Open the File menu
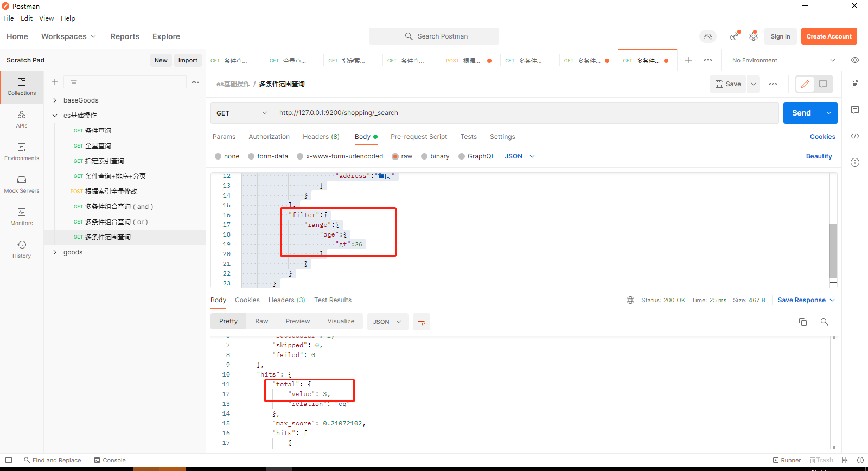The height and width of the screenshot is (471, 868). click(x=9, y=18)
